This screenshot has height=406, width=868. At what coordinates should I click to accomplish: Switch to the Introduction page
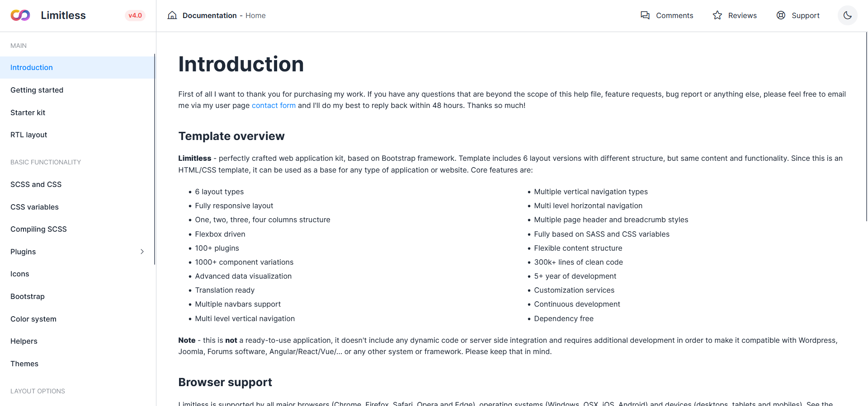point(31,67)
